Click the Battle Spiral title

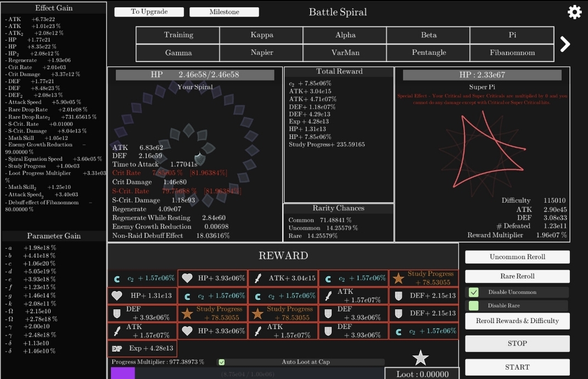tap(338, 12)
